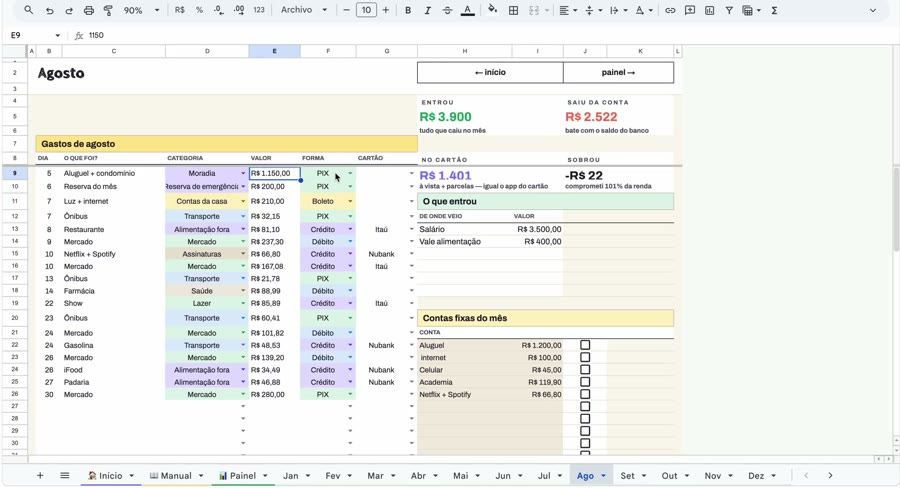Click the search magnifier icon in the toolbar
Image resolution: width=900 pixels, height=488 pixels.
tap(28, 10)
